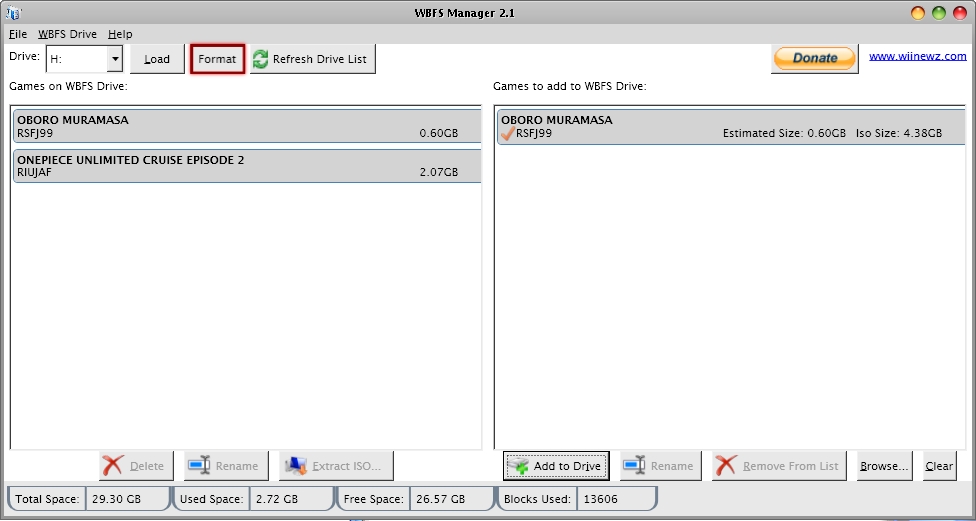976x521 pixels.
Task: Click the Donate button
Action: coord(814,58)
